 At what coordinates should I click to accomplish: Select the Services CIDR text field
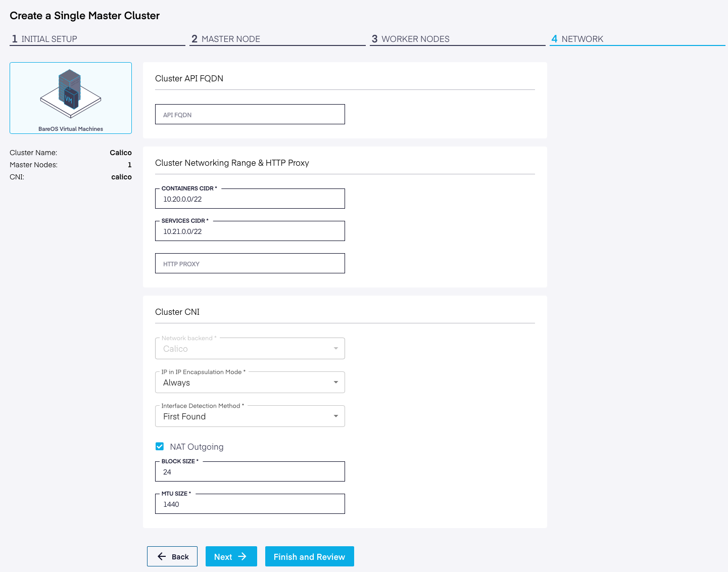coord(250,231)
